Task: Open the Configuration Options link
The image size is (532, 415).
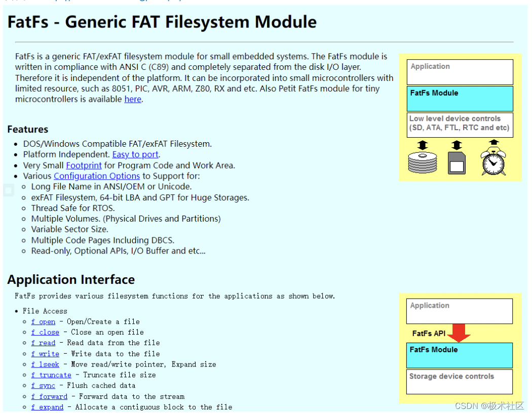Action: point(96,176)
